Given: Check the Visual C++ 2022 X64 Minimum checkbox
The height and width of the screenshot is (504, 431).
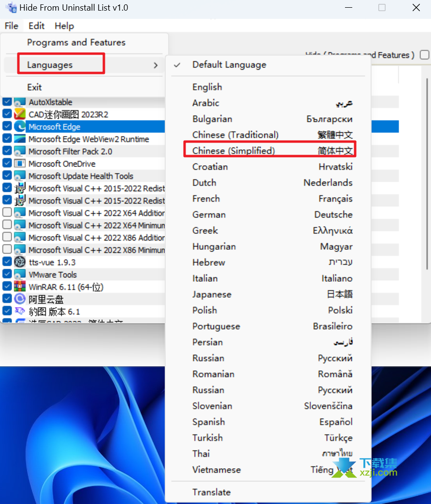Looking at the screenshot, I should [7, 224].
